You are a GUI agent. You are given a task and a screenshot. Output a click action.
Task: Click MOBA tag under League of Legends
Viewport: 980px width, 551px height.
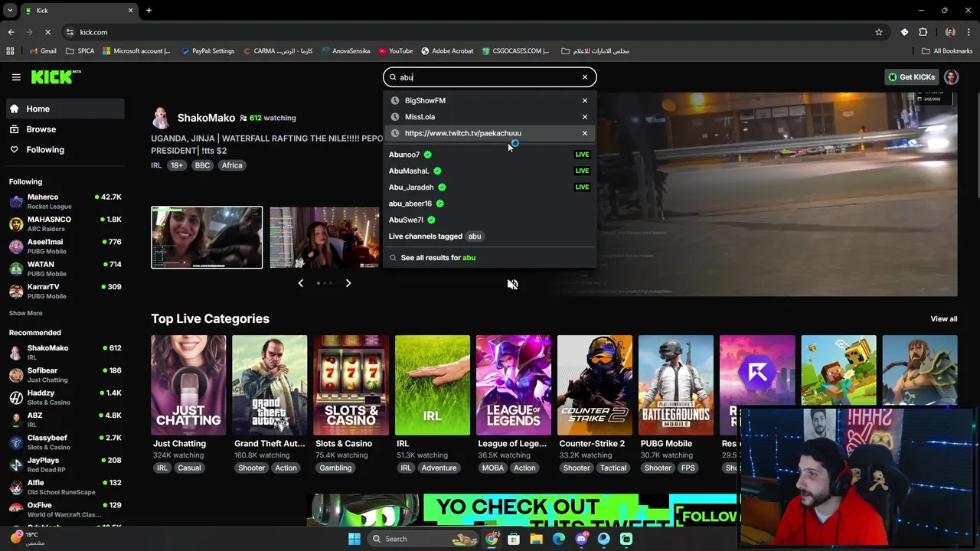(493, 468)
